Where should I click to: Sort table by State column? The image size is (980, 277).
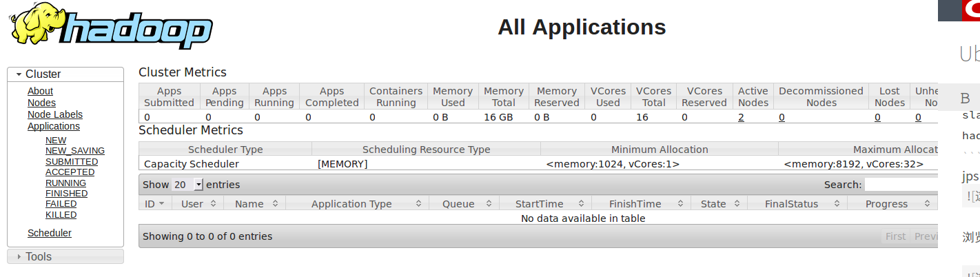point(719,204)
